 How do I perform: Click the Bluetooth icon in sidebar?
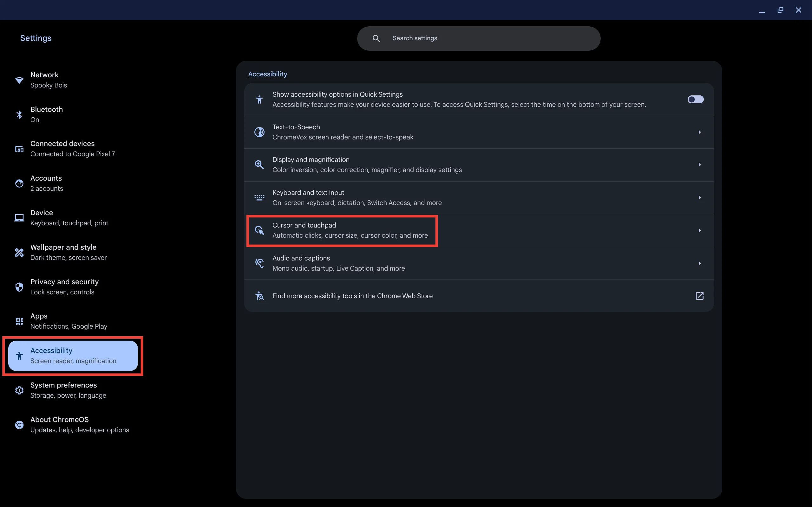coord(19,115)
